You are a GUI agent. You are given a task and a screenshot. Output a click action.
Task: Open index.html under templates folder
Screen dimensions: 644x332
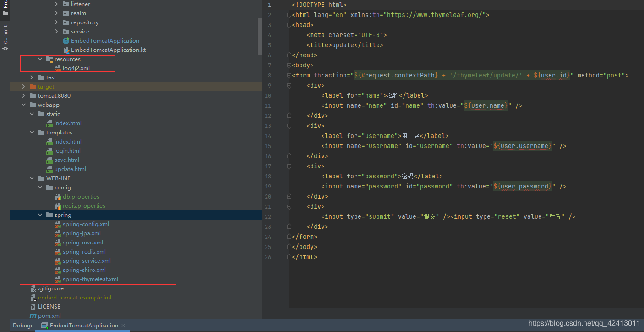[x=68, y=142]
